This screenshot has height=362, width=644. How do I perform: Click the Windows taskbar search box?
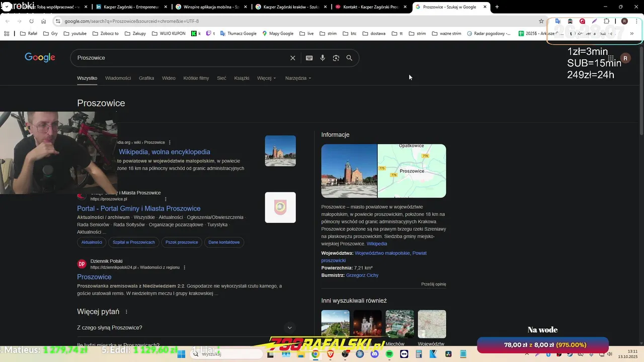[226, 354]
